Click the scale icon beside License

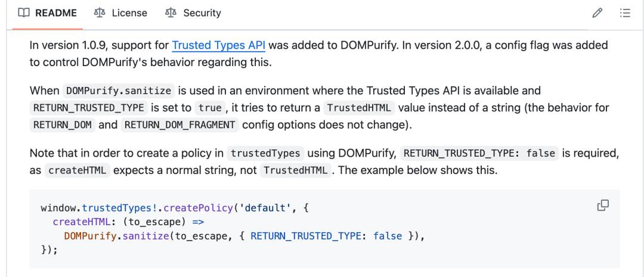pos(100,13)
